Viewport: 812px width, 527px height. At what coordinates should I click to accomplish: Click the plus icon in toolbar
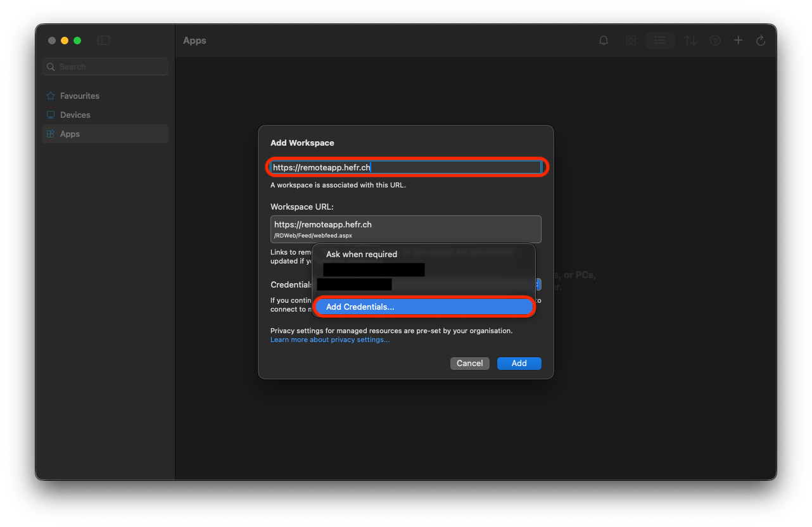pyautogui.click(x=738, y=41)
